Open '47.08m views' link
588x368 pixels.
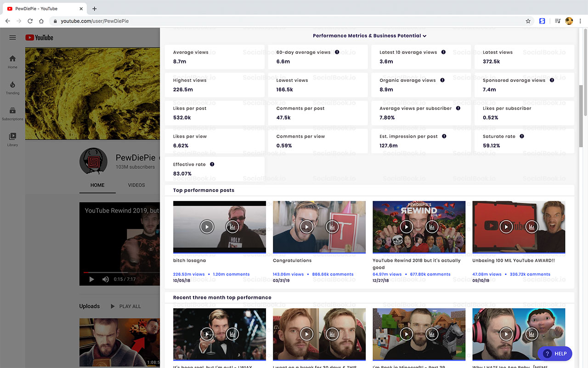(x=487, y=274)
